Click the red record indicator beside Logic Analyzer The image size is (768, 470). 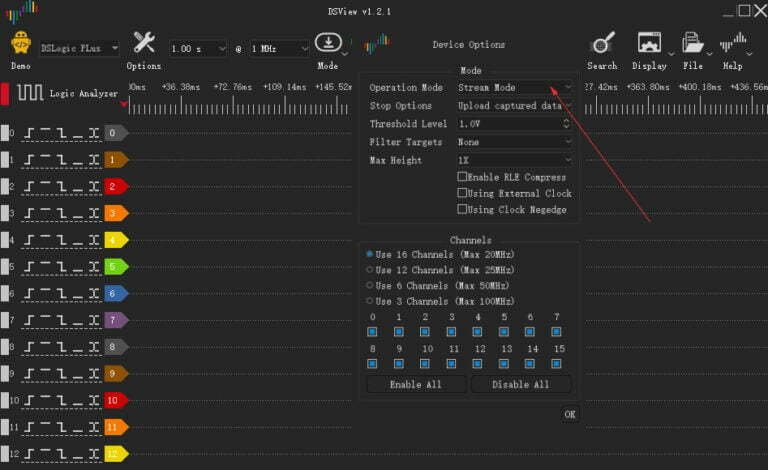(x=5, y=93)
